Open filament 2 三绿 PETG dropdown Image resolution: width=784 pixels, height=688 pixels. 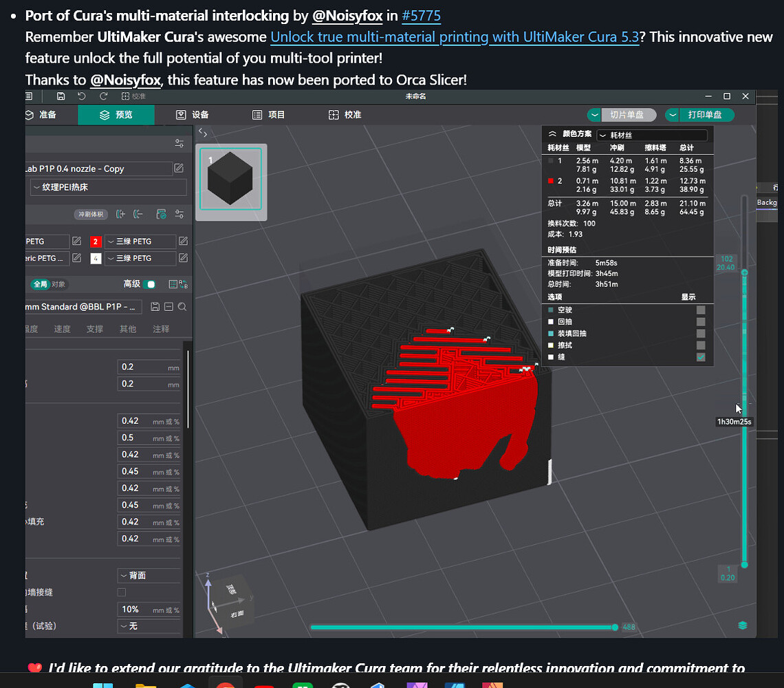pos(140,241)
